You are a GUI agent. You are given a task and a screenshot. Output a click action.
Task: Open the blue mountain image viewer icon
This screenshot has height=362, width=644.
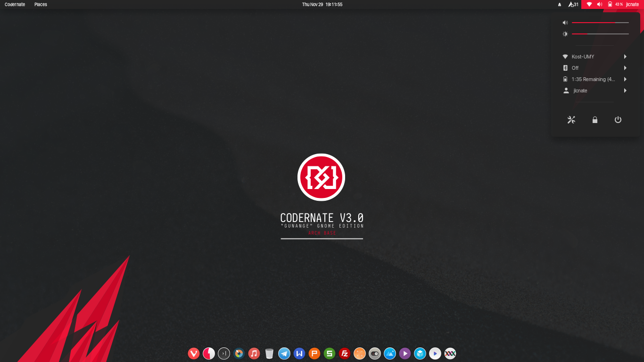[390, 354]
